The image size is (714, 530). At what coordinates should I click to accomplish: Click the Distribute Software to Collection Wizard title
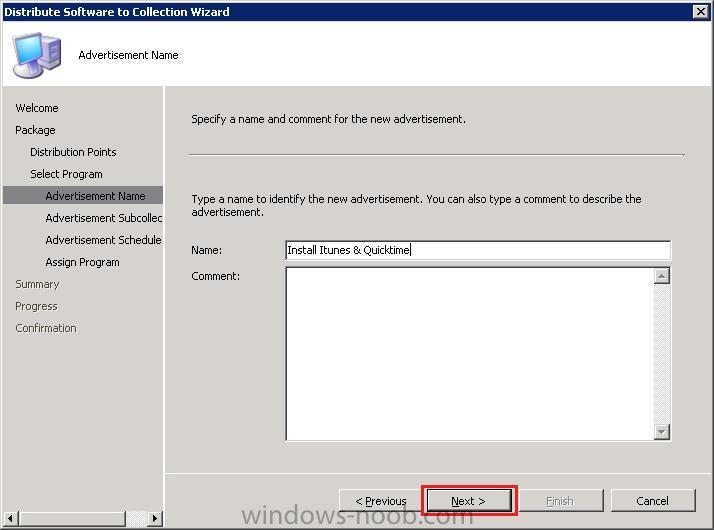tap(117, 12)
